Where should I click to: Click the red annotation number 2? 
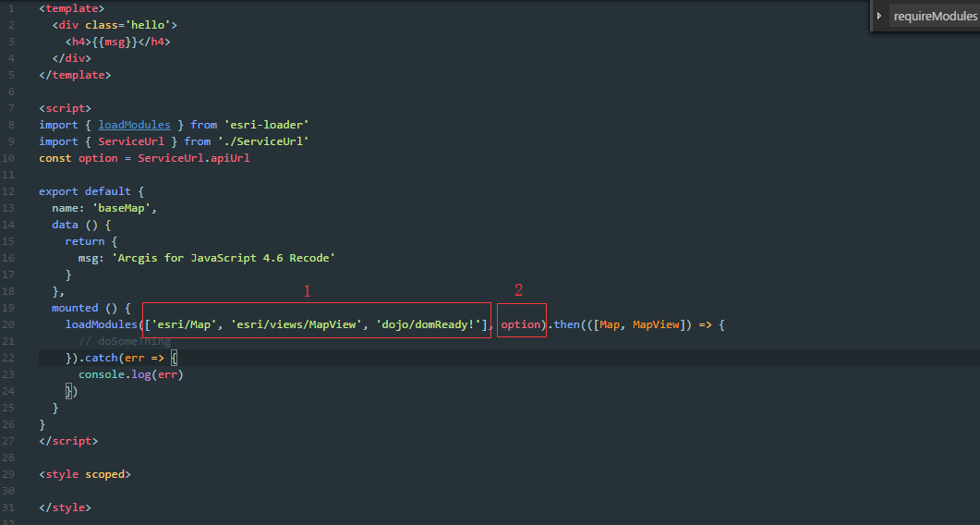(518, 290)
